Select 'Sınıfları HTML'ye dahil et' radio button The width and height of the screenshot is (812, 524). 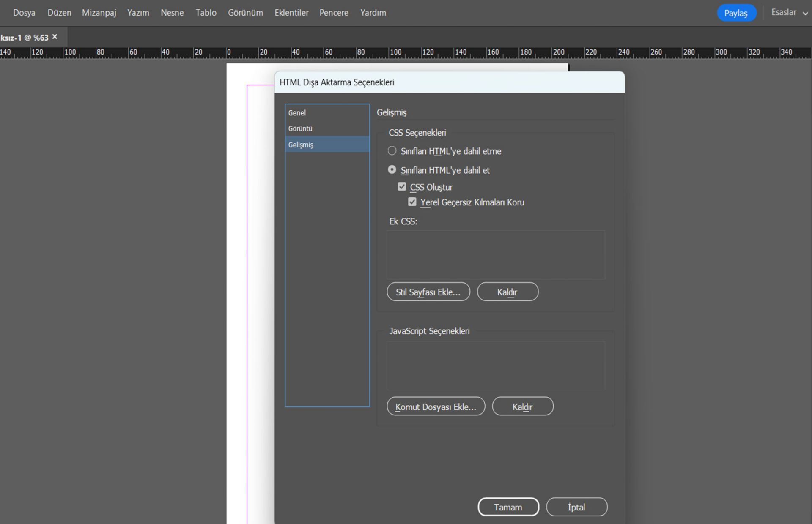coord(392,170)
